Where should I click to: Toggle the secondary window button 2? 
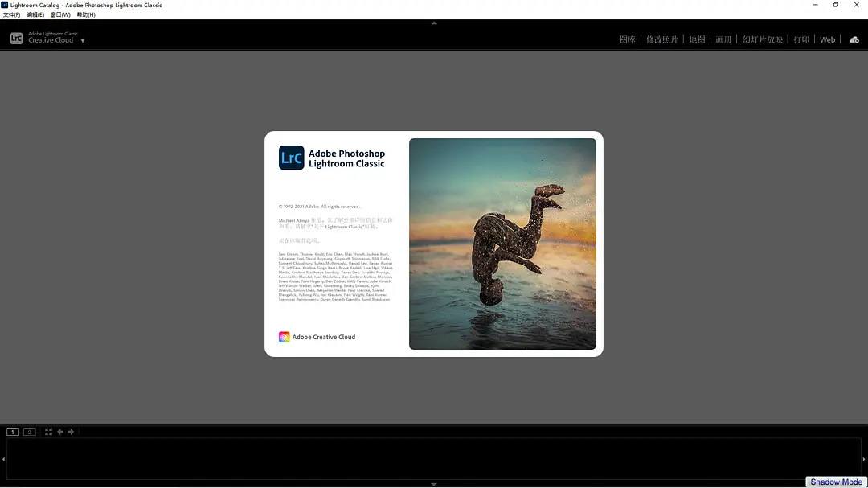point(29,432)
